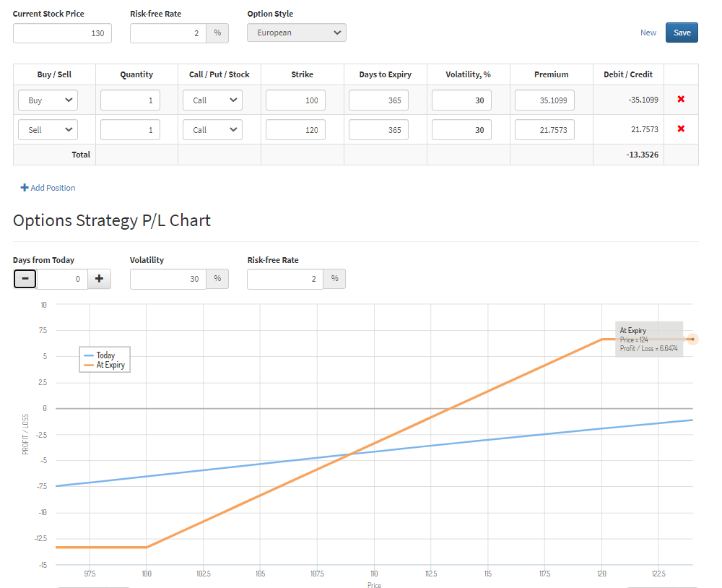Screen dimensions: 722x588
Task: Click the minus button to decrease days
Action: coord(25,279)
